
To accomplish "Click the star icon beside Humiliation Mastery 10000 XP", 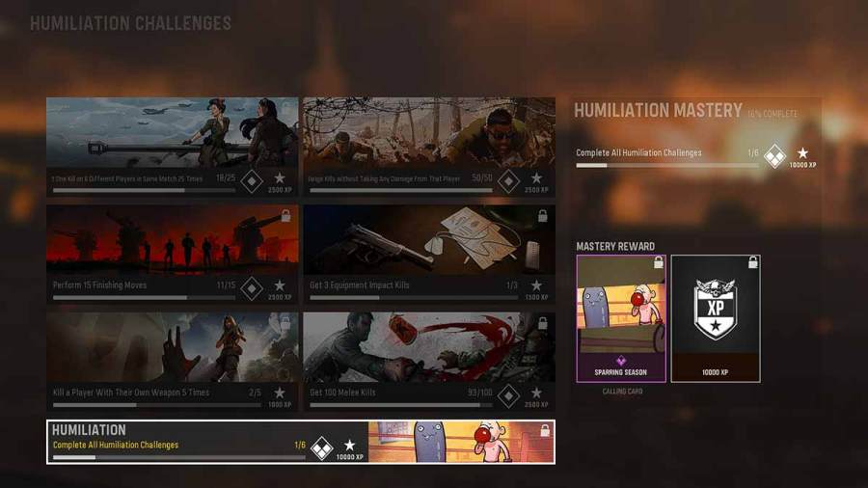I will [802, 153].
